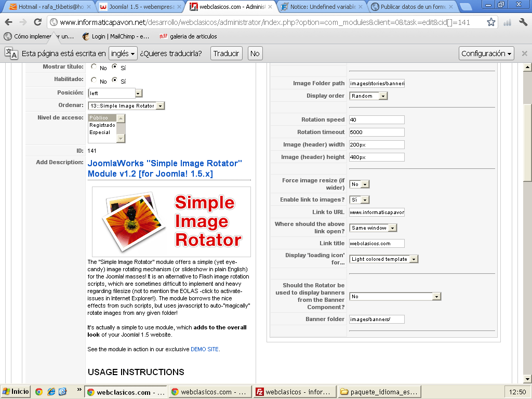Open the DEMO SITE link
The height and width of the screenshot is (399, 532).
point(205,349)
